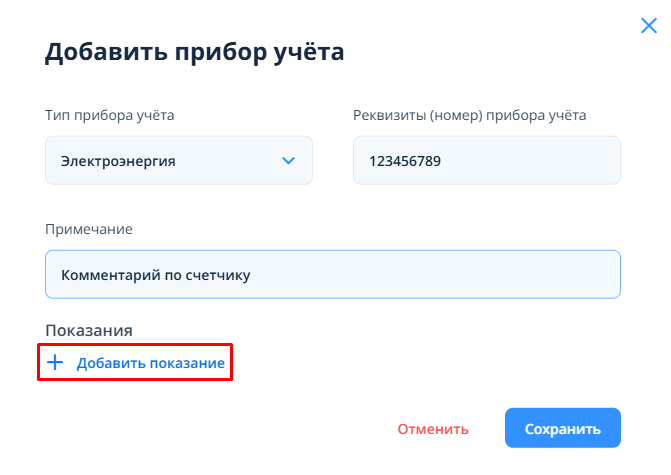Place cursor on the 123456789 number text
671x475 pixels.
tap(405, 160)
